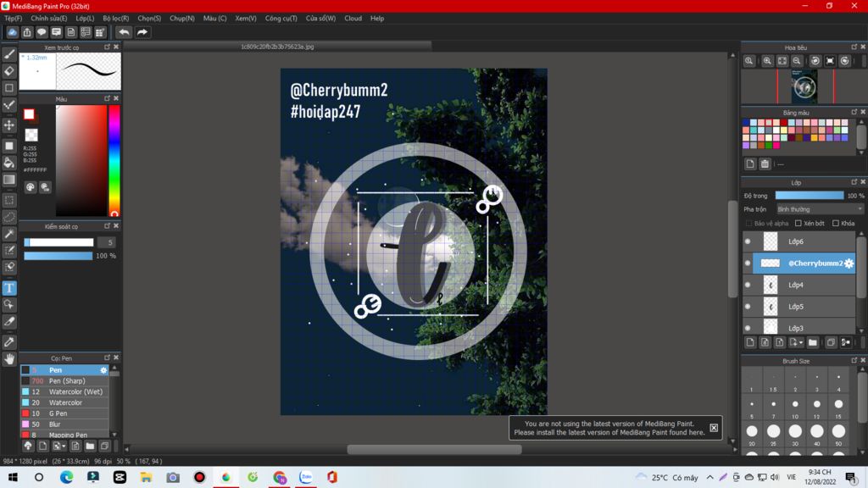Open Pha trộn blend mode dropdown
The width and height of the screenshot is (868, 488).
(x=820, y=209)
